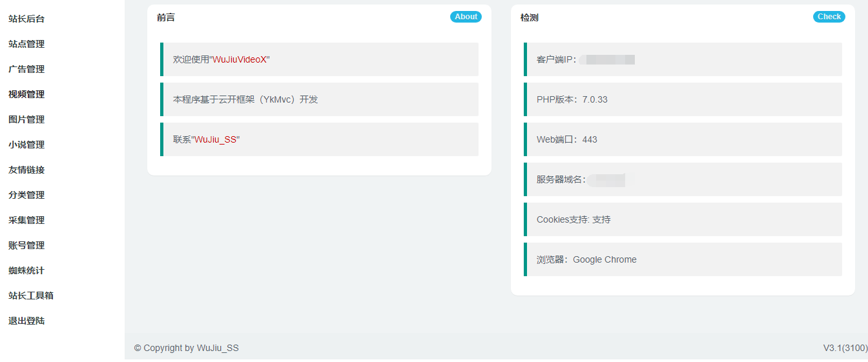Open 采集管理 in the sidebar
This screenshot has width=868, height=362.
(x=26, y=220)
